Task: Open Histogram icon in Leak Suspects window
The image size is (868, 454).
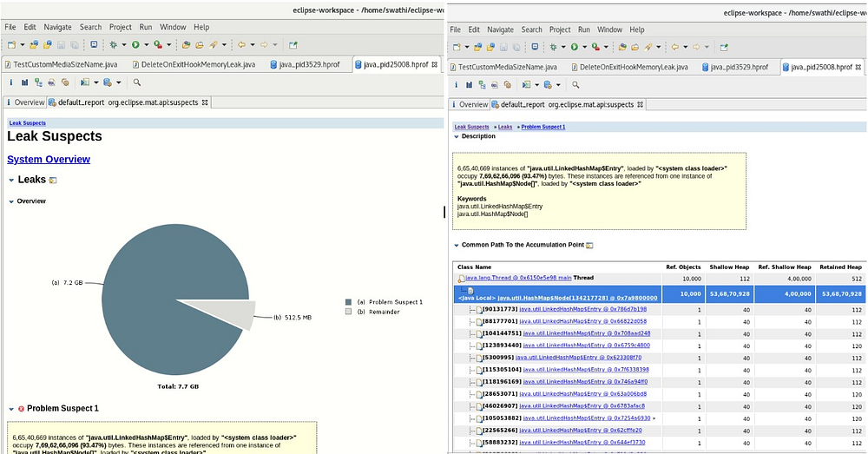Action: [x=24, y=82]
